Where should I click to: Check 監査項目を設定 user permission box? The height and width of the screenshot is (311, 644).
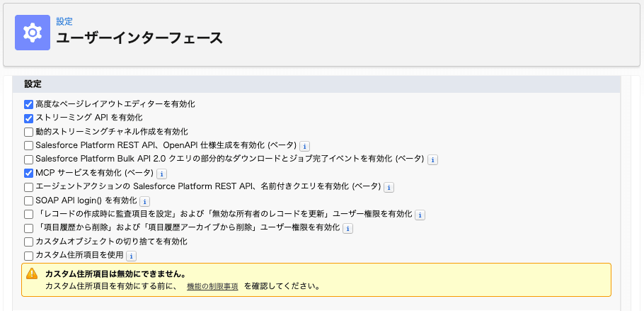coord(28,215)
